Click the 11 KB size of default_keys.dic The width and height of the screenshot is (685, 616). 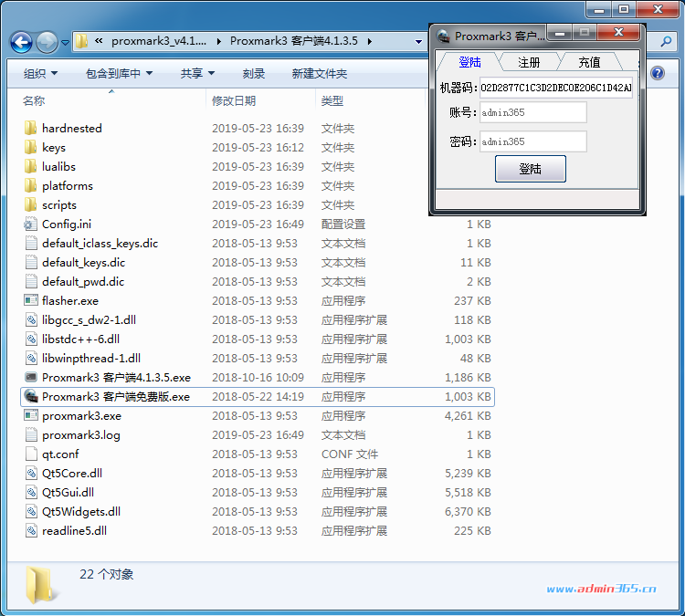[x=476, y=263]
